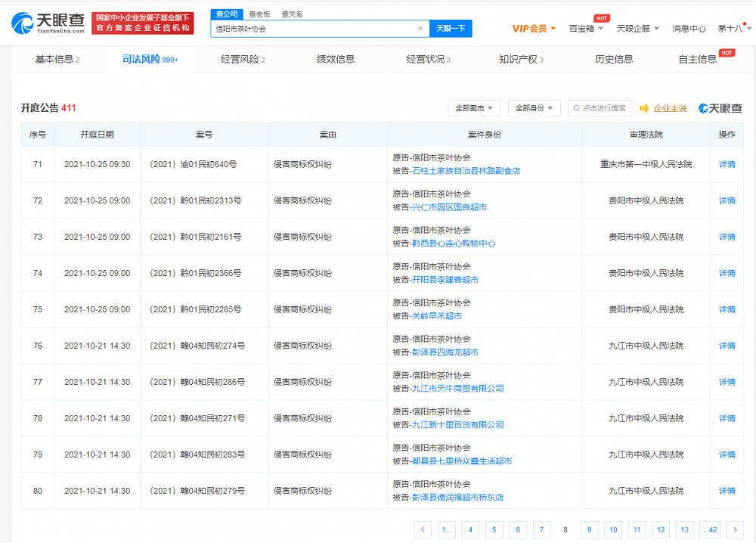Image resolution: width=756 pixels, height=543 pixels.
Task: Open defendant 石柱土家族自治县林路副食店 link
Action: coord(466,171)
